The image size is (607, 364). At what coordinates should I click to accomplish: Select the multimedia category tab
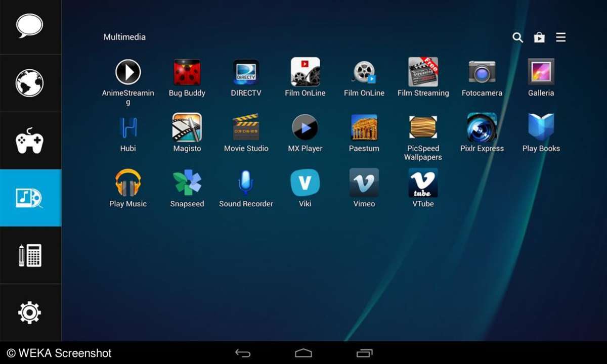pos(30,198)
